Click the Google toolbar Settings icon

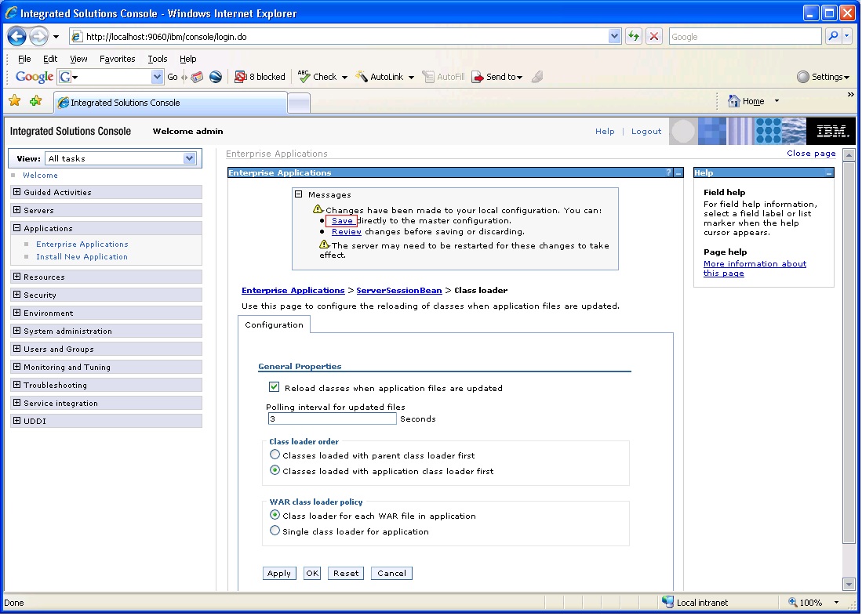(802, 77)
